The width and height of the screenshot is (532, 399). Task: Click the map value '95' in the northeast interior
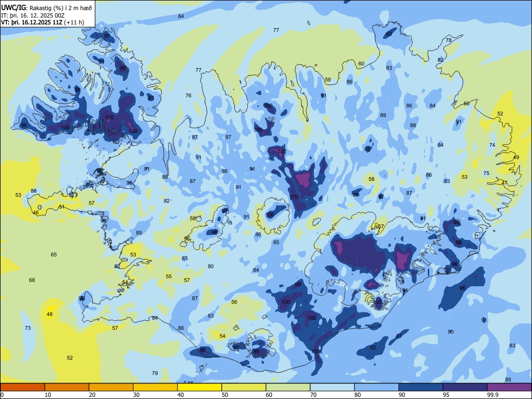(367, 149)
